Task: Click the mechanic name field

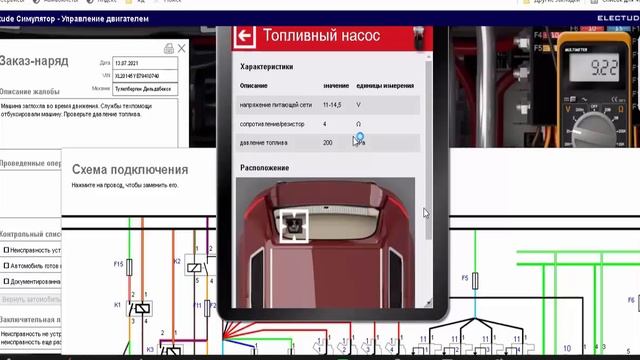Action: tap(145, 89)
